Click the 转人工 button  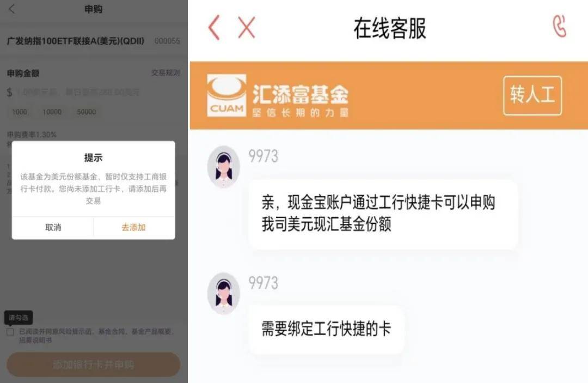(x=532, y=95)
